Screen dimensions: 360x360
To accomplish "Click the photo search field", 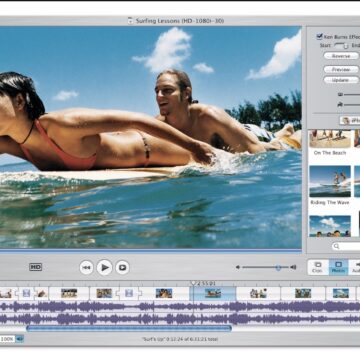I will (x=346, y=246).
